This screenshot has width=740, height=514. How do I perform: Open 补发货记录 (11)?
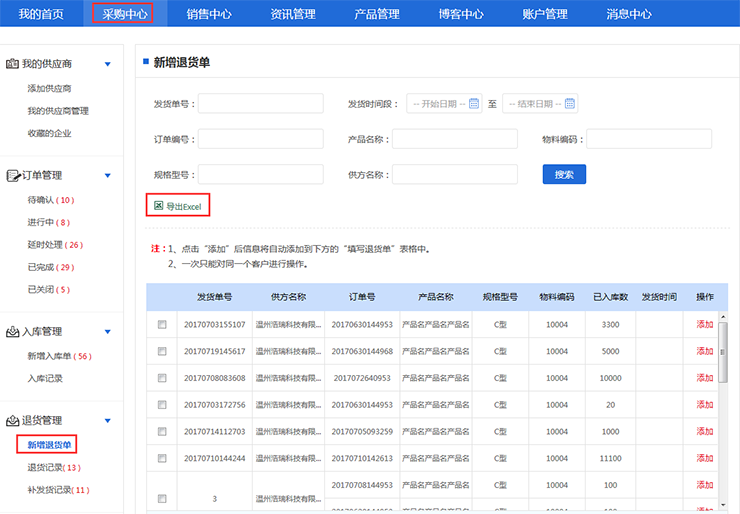pyautogui.click(x=59, y=490)
